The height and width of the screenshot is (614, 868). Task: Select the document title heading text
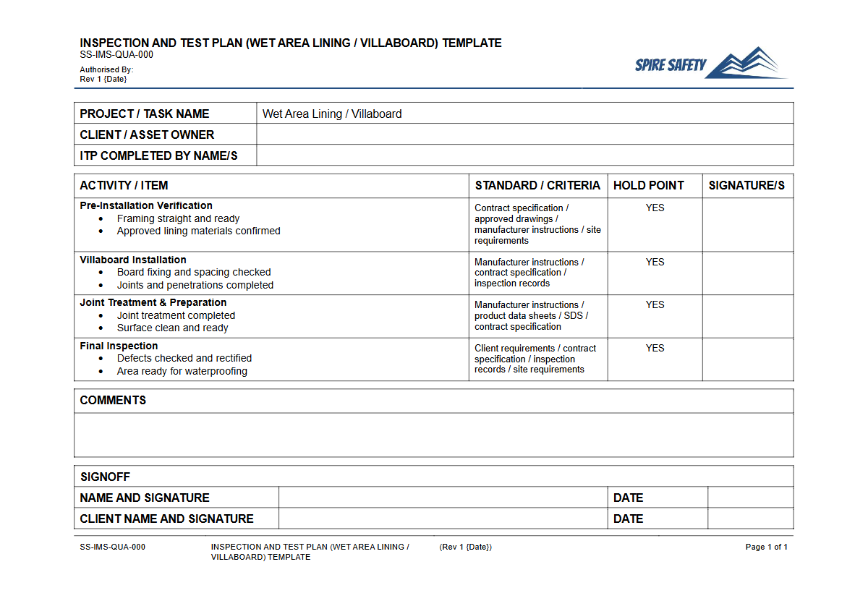tap(291, 43)
